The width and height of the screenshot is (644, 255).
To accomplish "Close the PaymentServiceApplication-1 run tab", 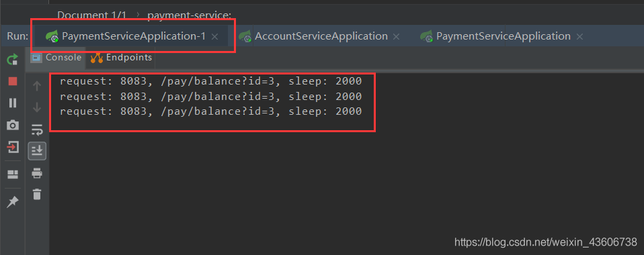I will 214,36.
